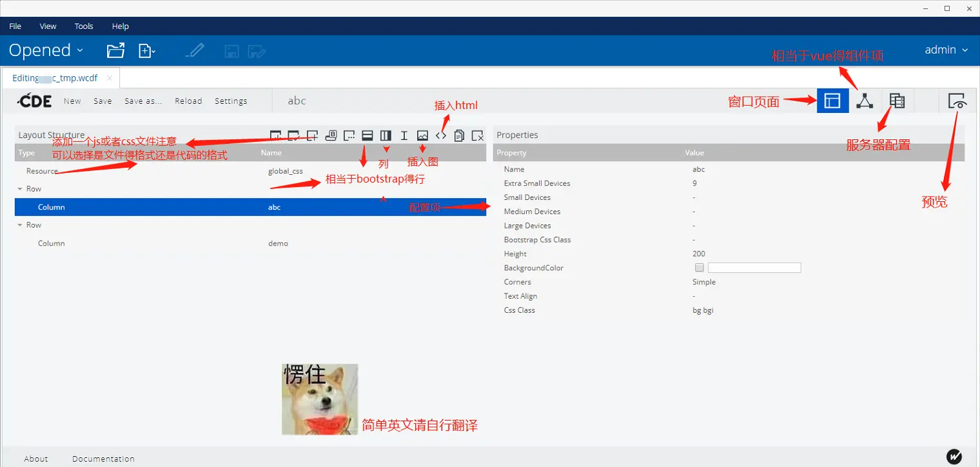Click the Add HTML code icon
The image size is (980, 467).
point(441,135)
